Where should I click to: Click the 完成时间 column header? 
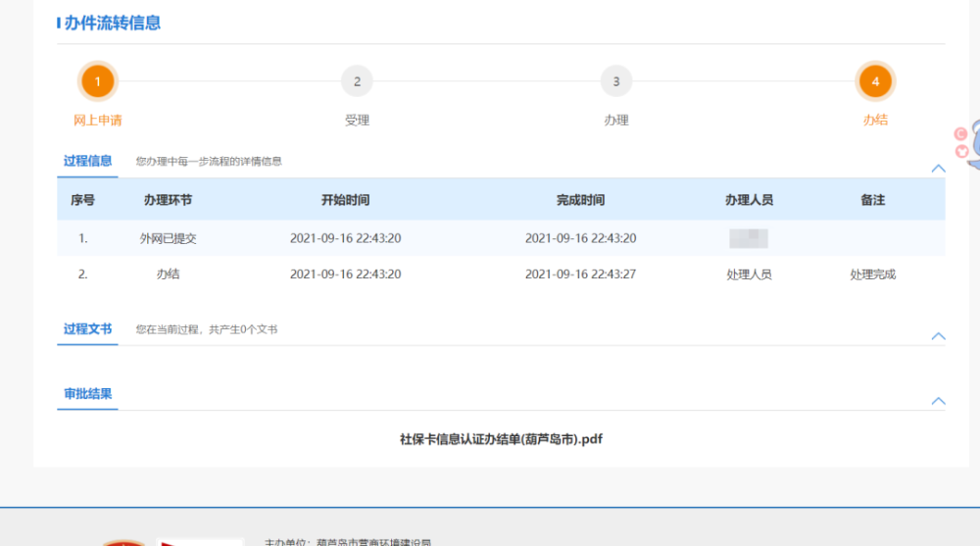580,200
